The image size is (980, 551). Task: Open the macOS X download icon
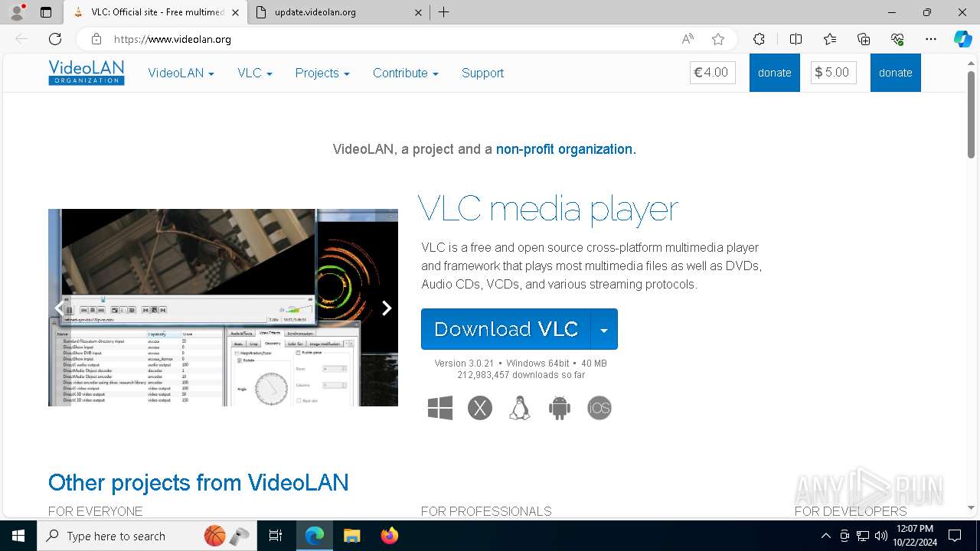480,408
